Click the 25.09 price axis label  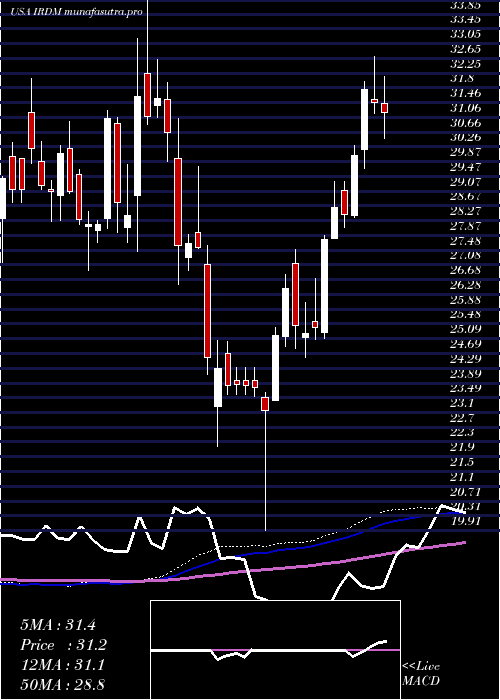pos(465,329)
